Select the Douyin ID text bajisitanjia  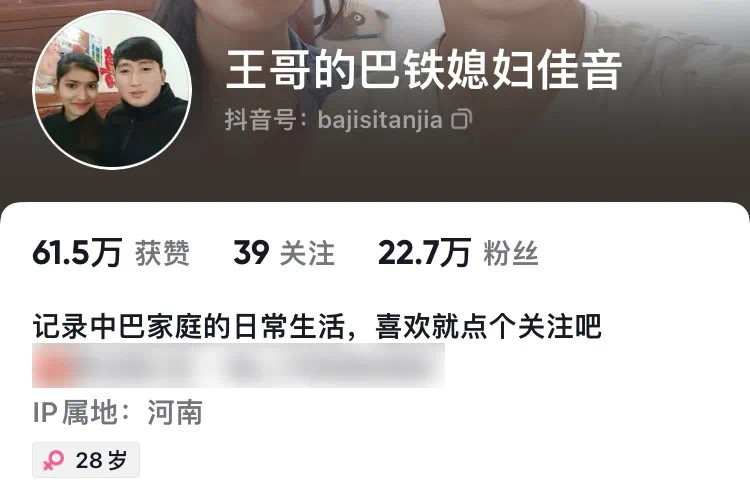380,120
